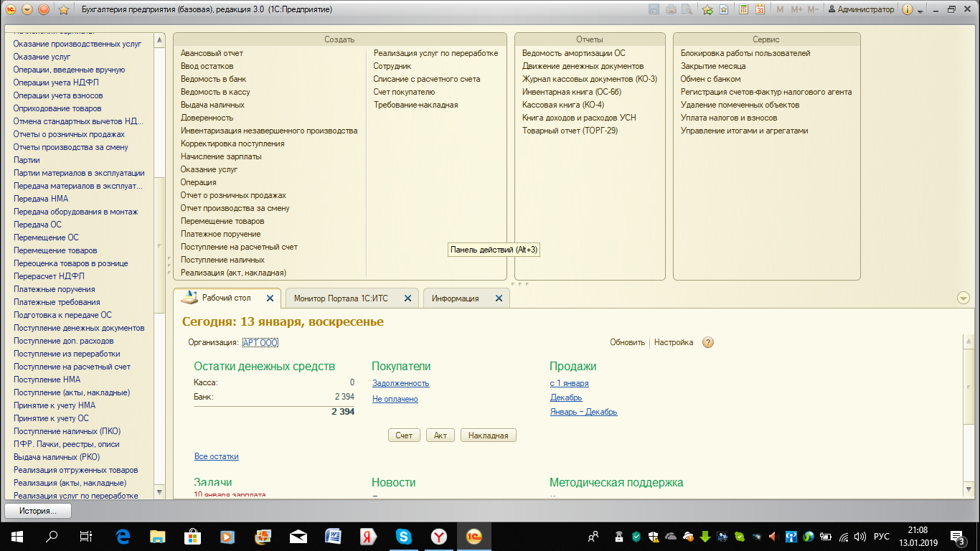The width and height of the screenshot is (980, 551).
Task: Open Закрытие месяца in Сервис panel
Action: click(714, 66)
